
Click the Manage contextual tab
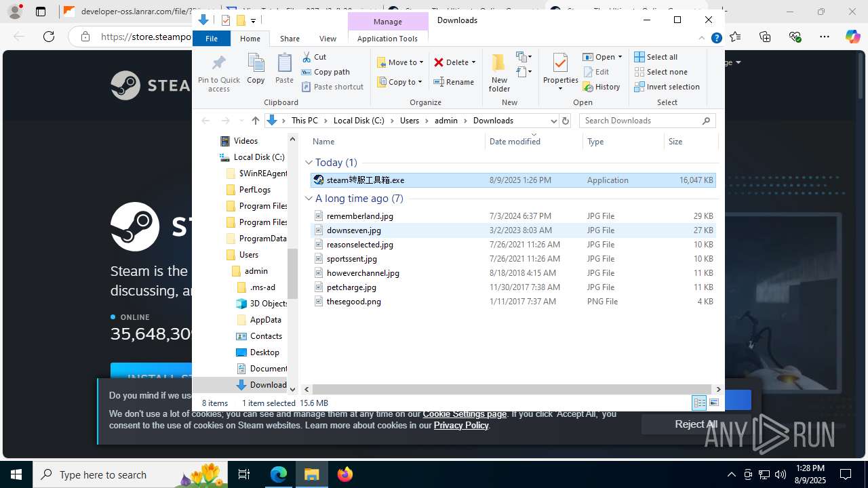pyautogui.click(x=388, y=22)
